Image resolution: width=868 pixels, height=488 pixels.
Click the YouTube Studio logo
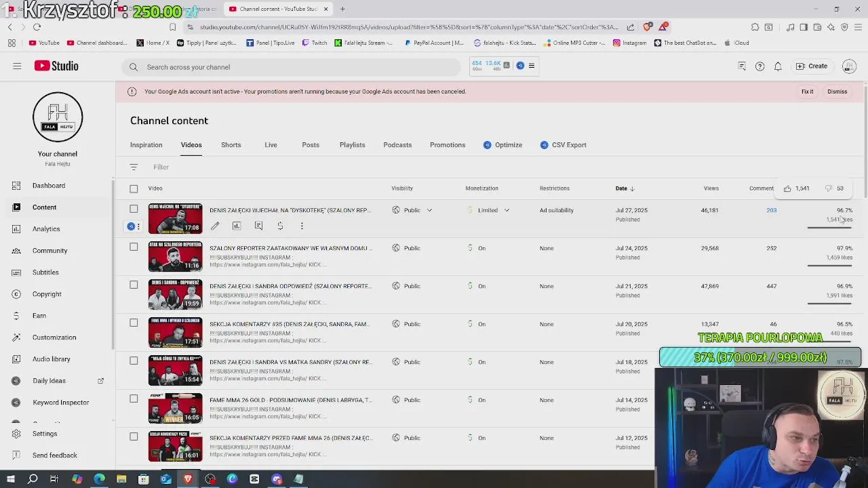coord(56,66)
